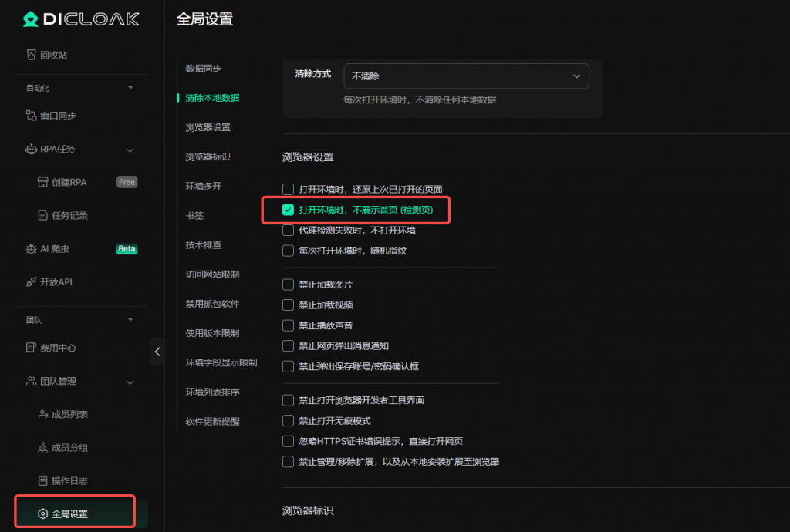
Task: Enable 打开环境时，还原上次已打开的页面 checkbox
Action: click(x=289, y=189)
